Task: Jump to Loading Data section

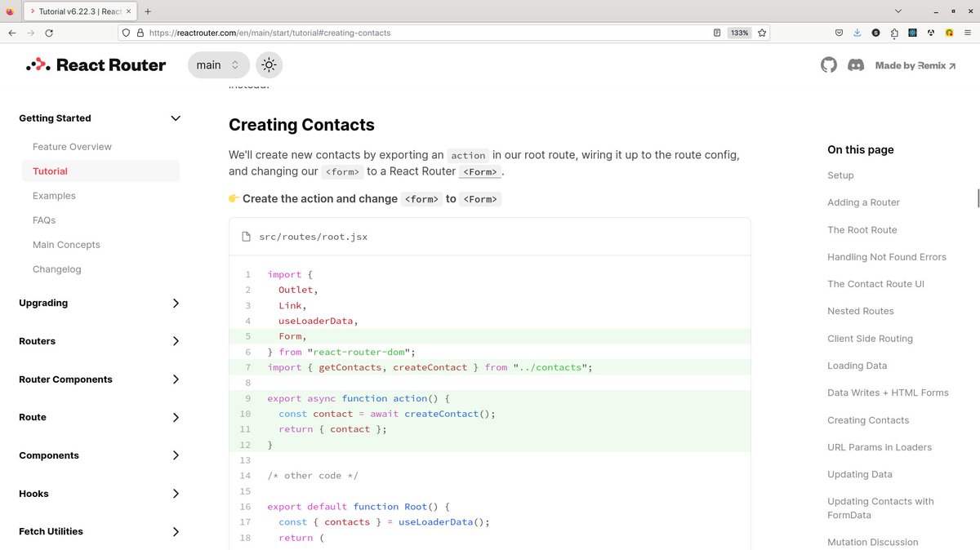Action: click(x=857, y=366)
